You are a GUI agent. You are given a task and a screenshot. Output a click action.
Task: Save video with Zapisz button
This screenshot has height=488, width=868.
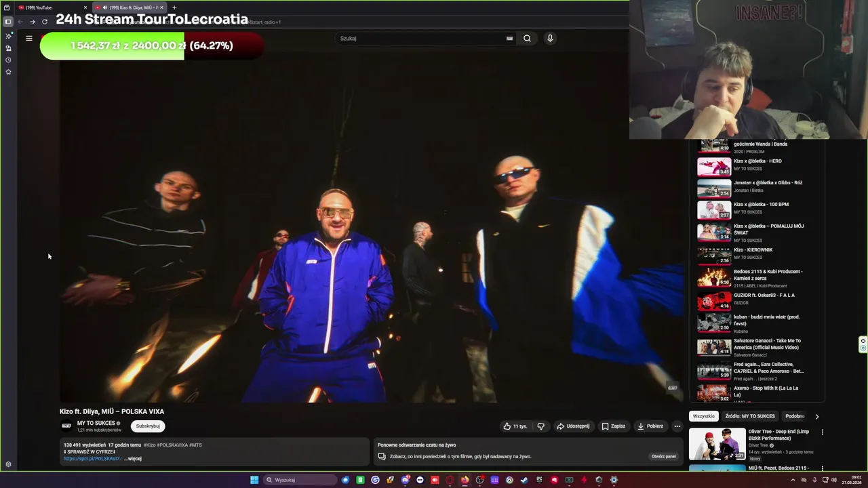click(613, 426)
